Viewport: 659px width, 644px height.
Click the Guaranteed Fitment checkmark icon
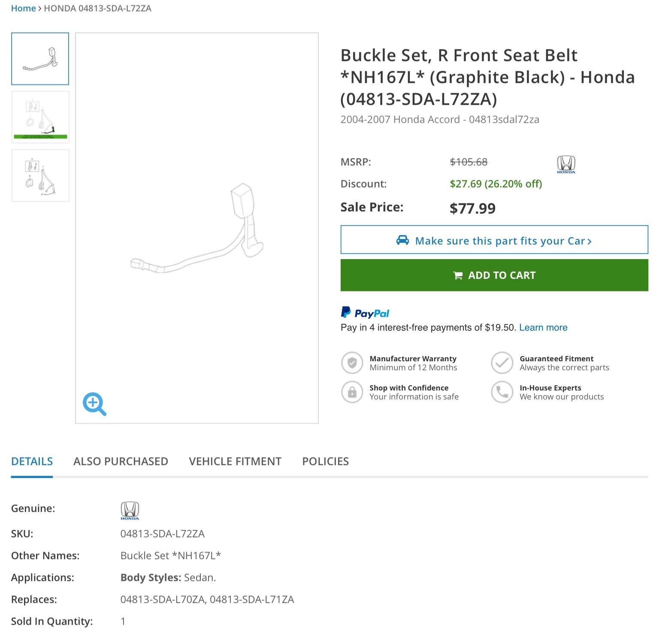pyautogui.click(x=502, y=363)
